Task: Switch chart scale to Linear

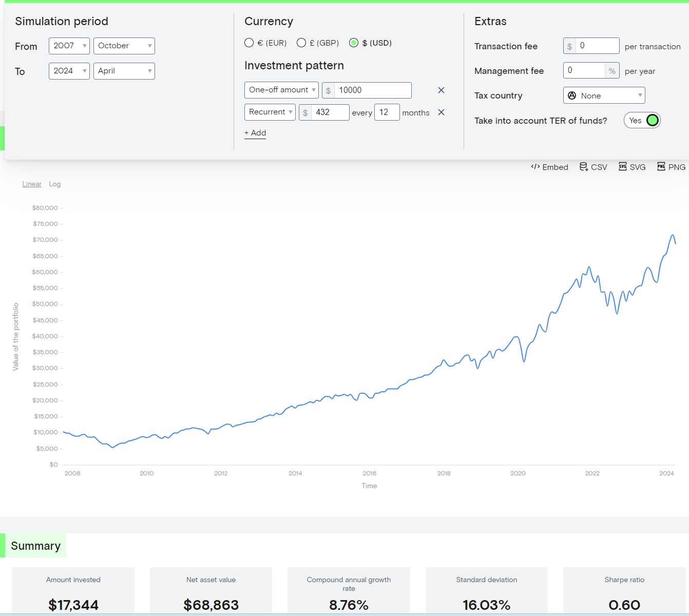Action: pyautogui.click(x=32, y=184)
